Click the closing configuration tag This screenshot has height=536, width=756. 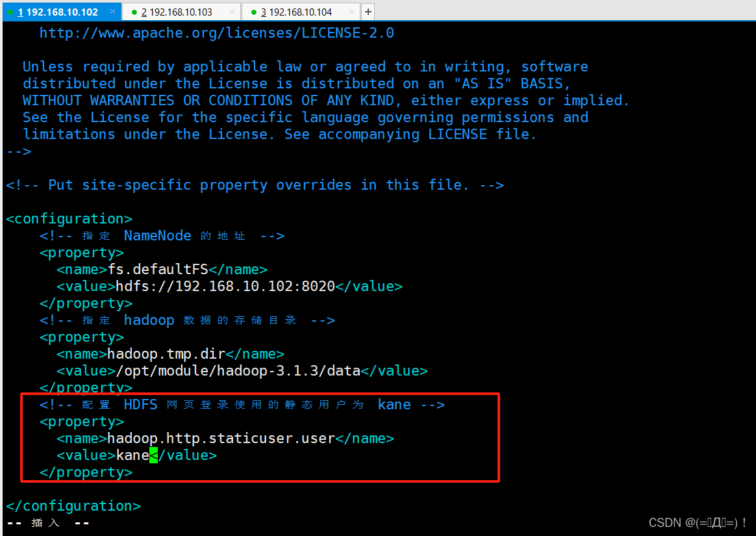(73, 505)
